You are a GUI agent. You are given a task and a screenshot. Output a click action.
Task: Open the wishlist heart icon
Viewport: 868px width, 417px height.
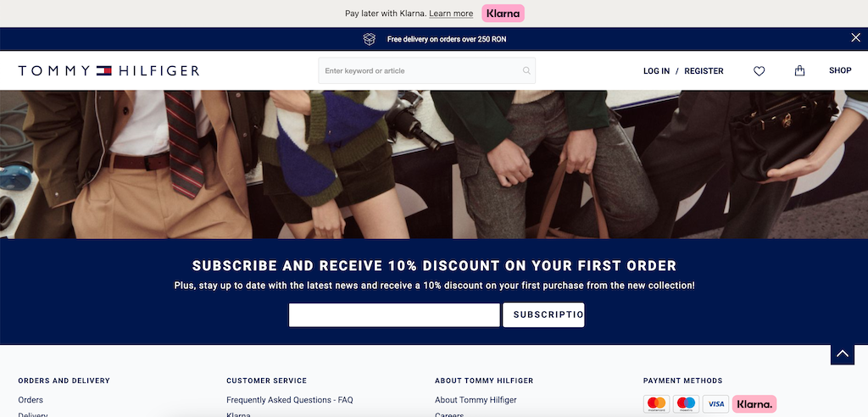(759, 71)
